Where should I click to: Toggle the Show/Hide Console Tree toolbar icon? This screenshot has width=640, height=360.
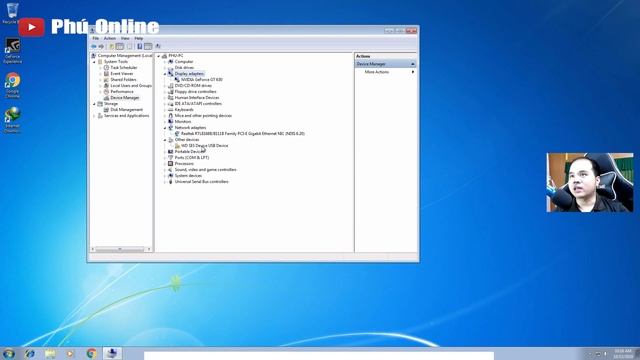click(x=120, y=47)
